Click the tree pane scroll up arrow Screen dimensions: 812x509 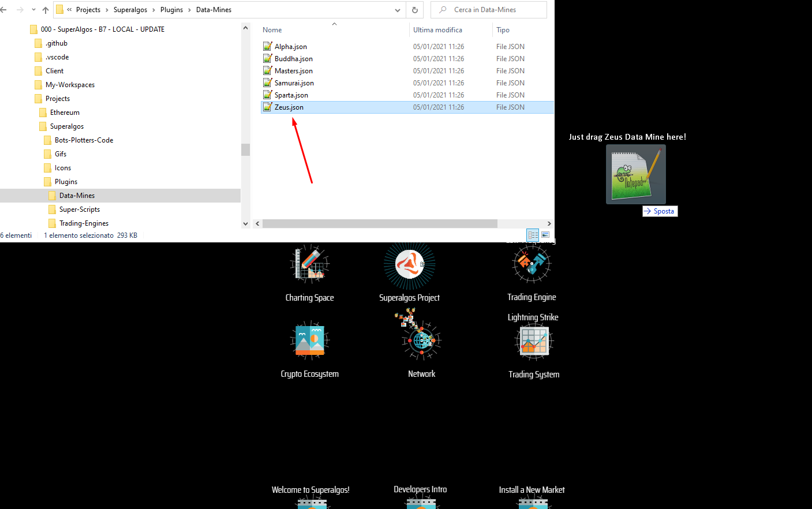245,28
